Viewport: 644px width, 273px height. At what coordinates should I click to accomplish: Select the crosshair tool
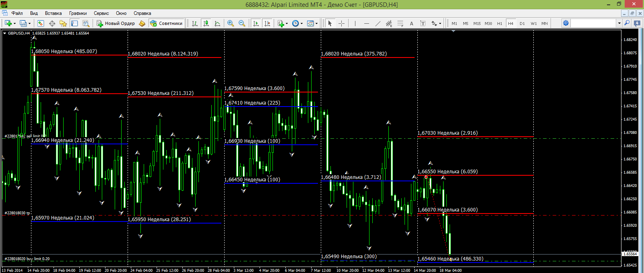click(x=341, y=23)
